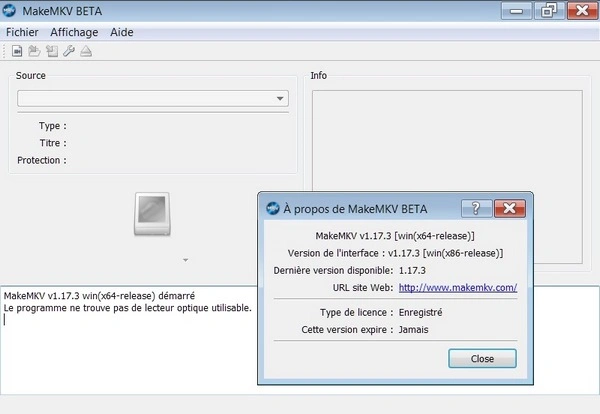
Task: Open the Affichage menu
Action: 83,32
